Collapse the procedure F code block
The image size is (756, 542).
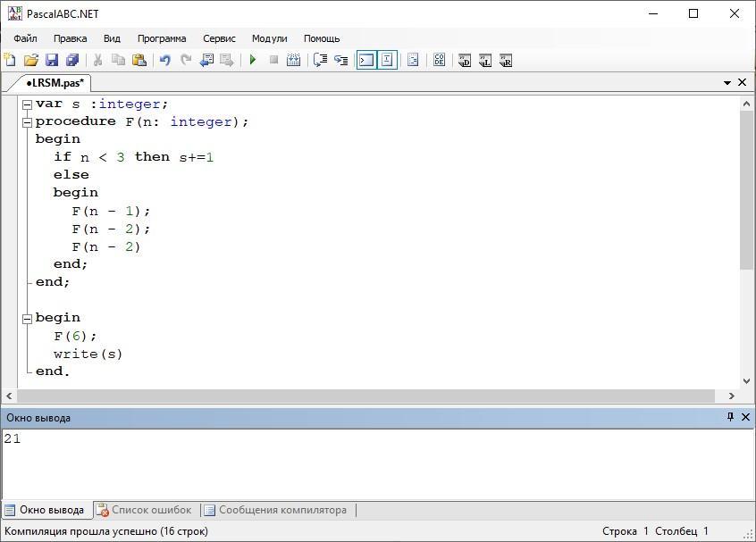[x=27, y=121]
